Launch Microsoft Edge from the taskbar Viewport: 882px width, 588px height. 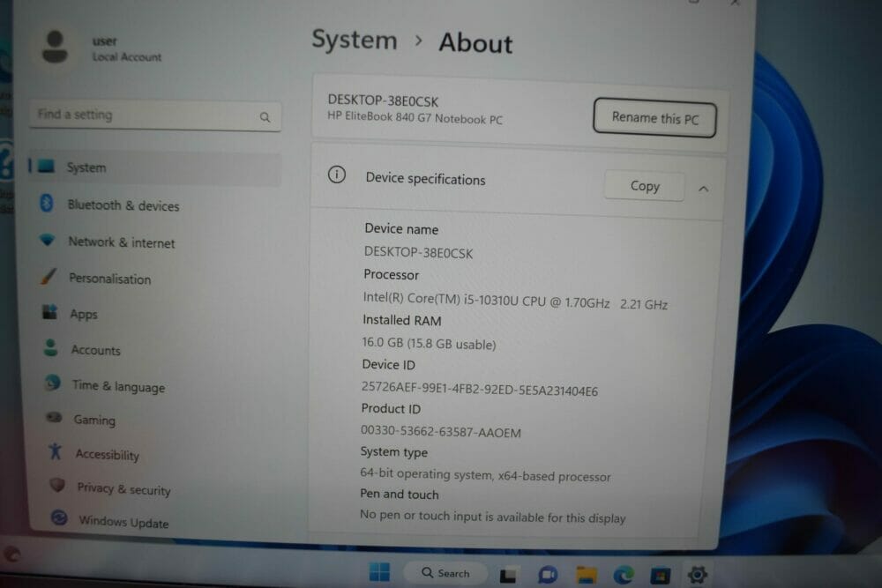(624, 575)
